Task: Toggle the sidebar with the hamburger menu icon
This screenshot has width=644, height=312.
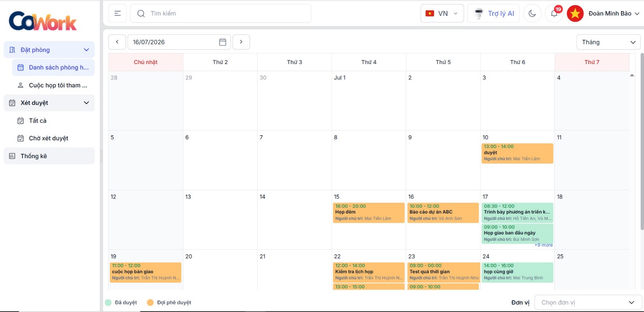Action: point(117,13)
